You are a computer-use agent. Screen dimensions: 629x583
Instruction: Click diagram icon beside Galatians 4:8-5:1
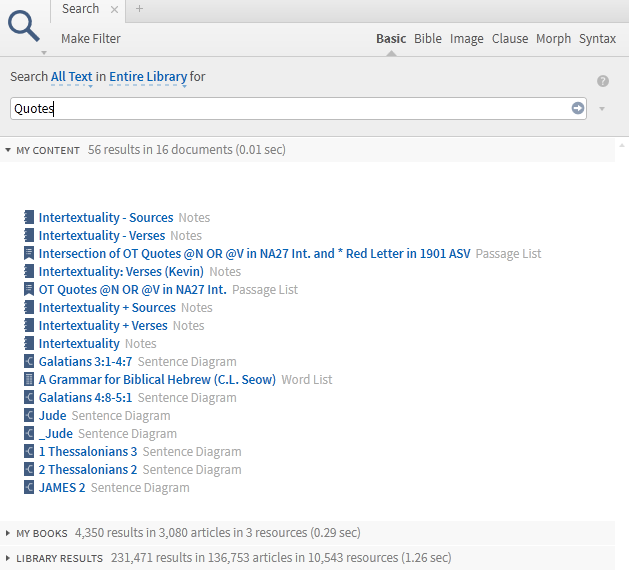pos(29,397)
